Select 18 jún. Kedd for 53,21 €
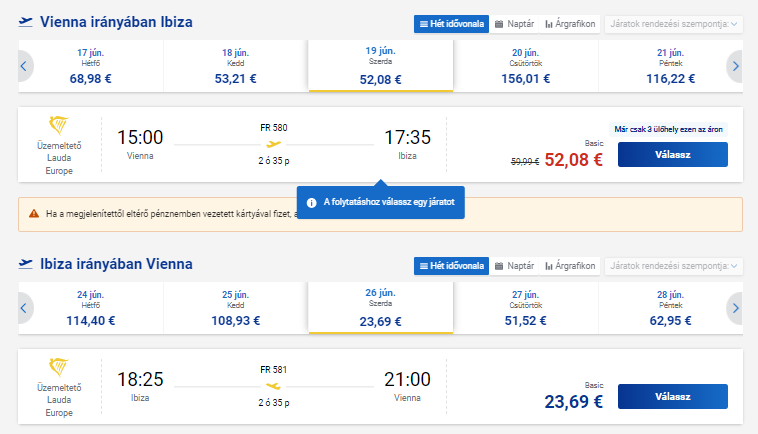The width and height of the screenshot is (758, 434). [x=235, y=66]
